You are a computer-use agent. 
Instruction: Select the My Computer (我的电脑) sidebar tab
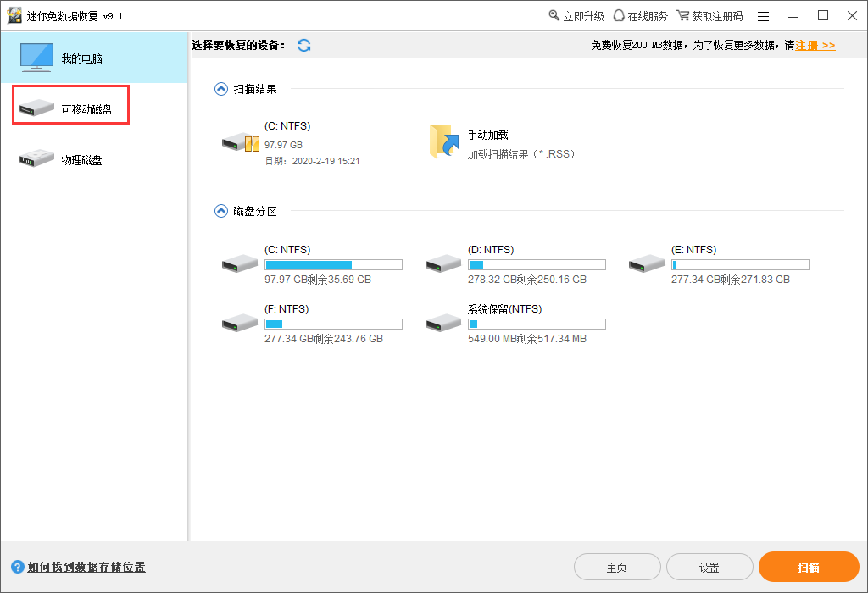click(x=94, y=58)
